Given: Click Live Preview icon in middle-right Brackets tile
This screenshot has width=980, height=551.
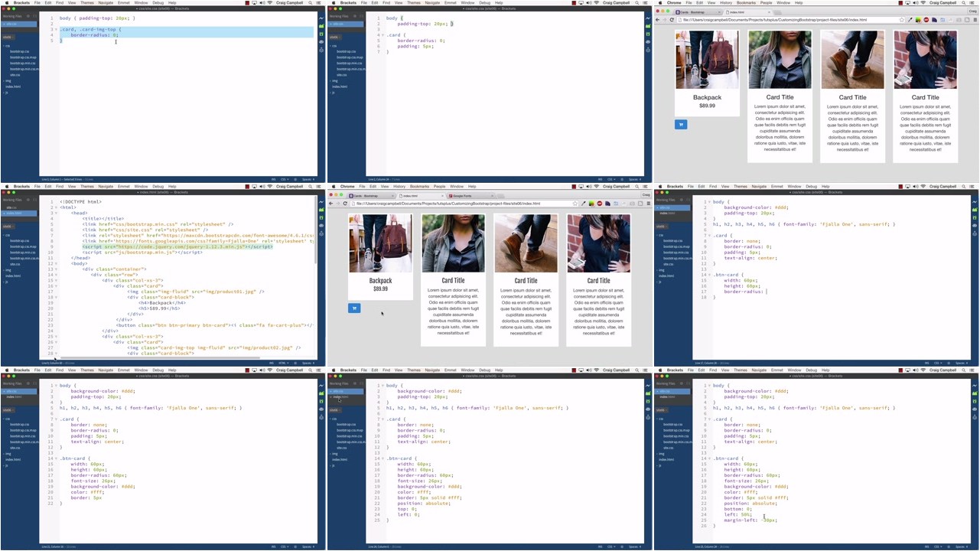Looking at the screenshot, I should coord(975,202).
